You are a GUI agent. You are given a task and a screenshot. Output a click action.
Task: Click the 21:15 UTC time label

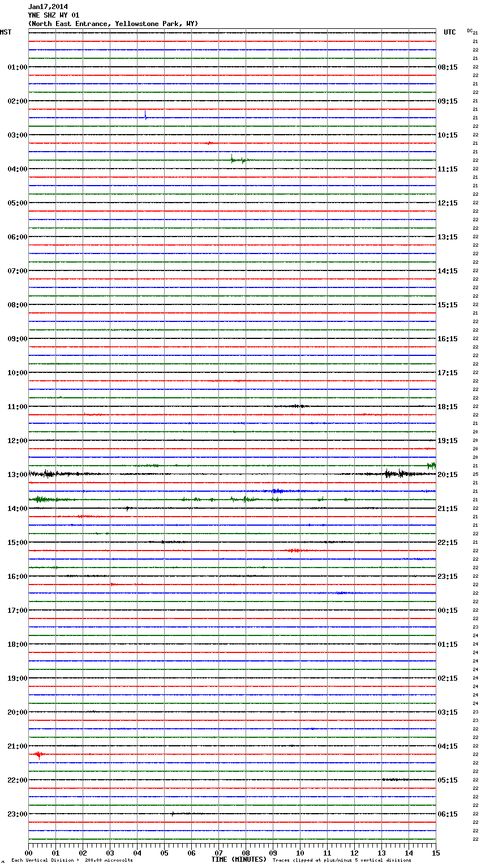coord(448,509)
